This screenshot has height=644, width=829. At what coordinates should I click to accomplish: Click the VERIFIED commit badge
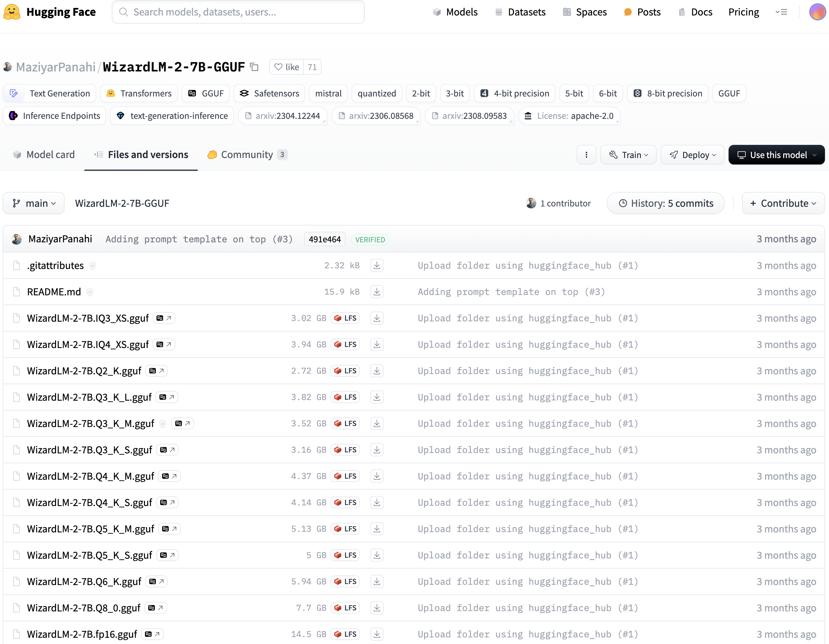[370, 240]
